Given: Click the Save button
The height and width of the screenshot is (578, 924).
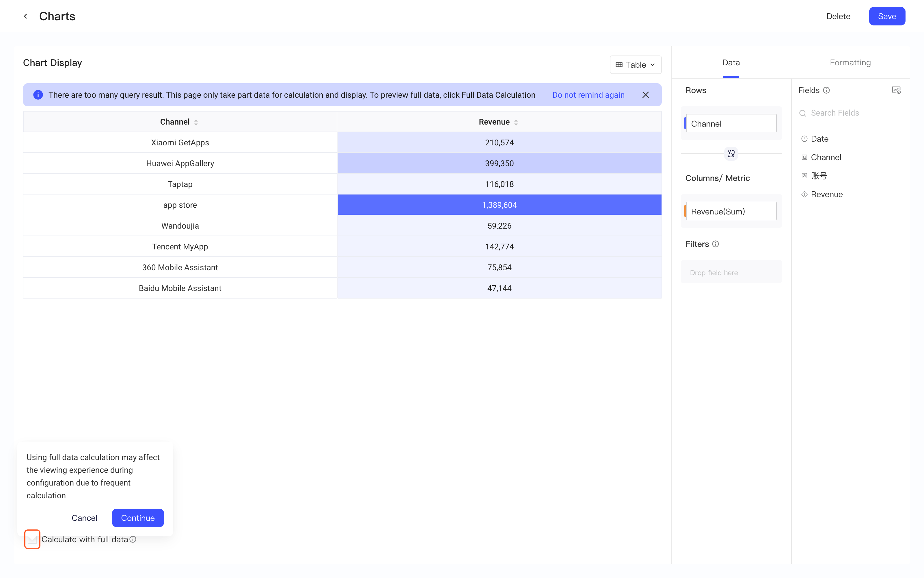Looking at the screenshot, I should click(x=886, y=16).
